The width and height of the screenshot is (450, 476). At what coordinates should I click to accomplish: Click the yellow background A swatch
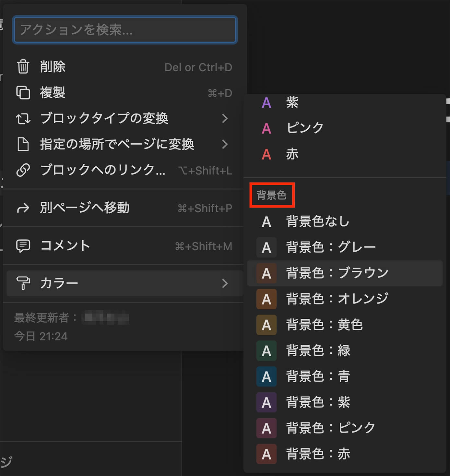pos(266,325)
